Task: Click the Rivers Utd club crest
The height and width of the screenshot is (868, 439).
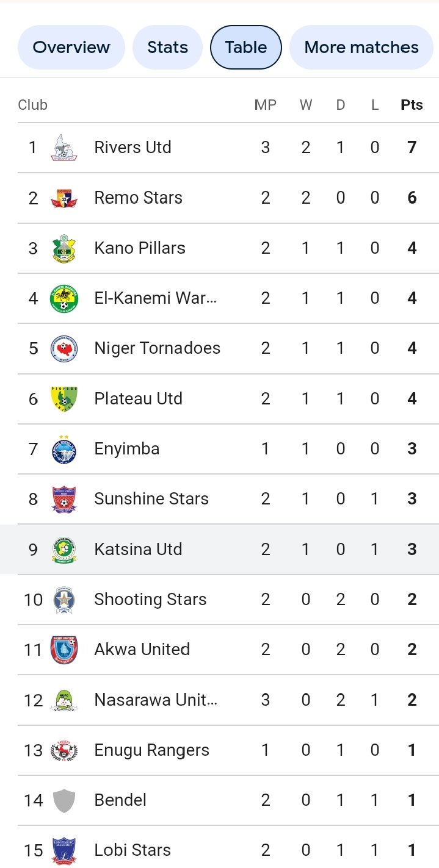Action: pyautogui.click(x=64, y=148)
